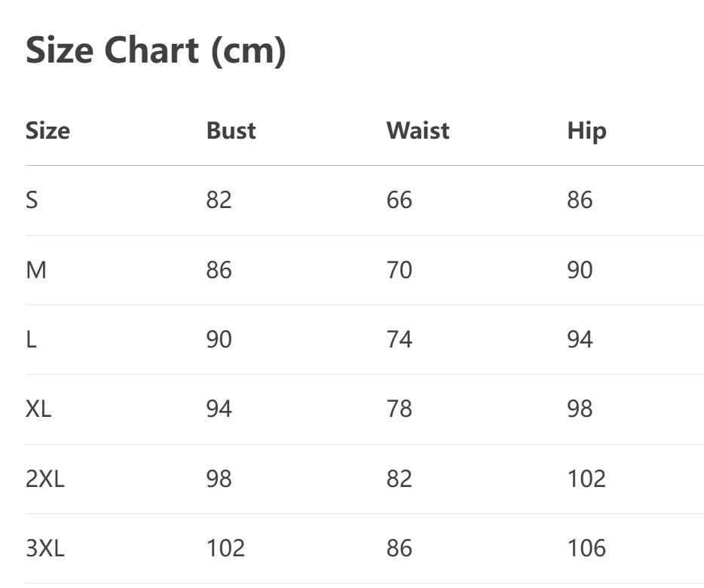Click the waist value 66 for size S
Viewport: 704px width, 588px height.
pyautogui.click(x=399, y=200)
